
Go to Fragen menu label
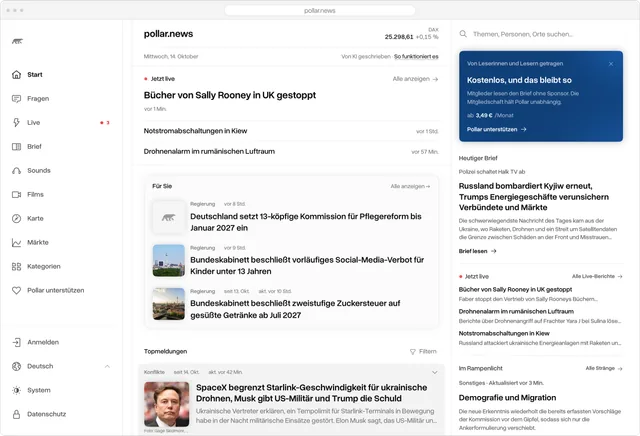(x=38, y=99)
